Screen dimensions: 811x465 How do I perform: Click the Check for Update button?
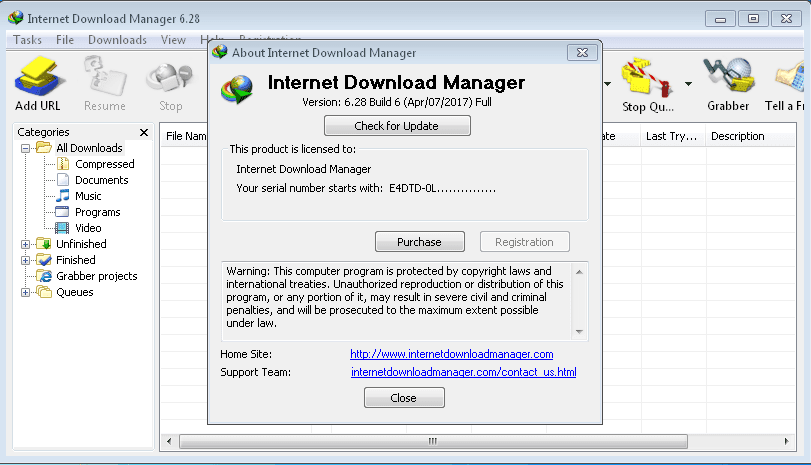point(397,126)
